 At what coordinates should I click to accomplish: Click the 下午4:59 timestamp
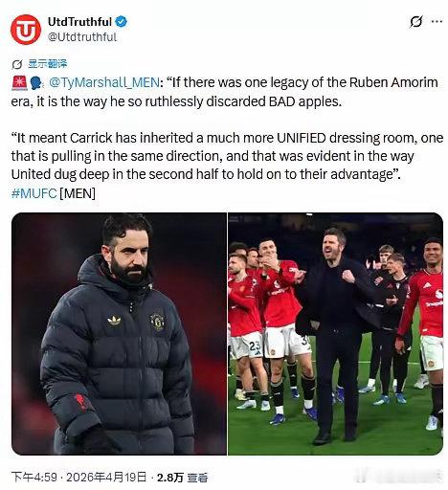pos(34,478)
